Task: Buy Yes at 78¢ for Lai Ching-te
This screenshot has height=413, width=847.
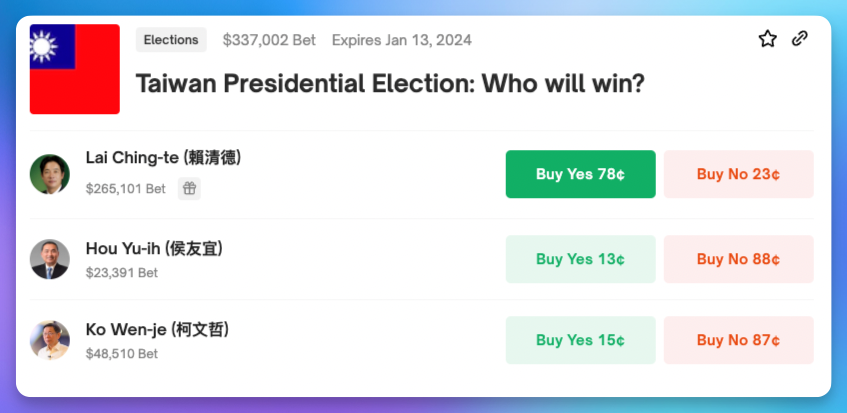Action: [x=581, y=174]
